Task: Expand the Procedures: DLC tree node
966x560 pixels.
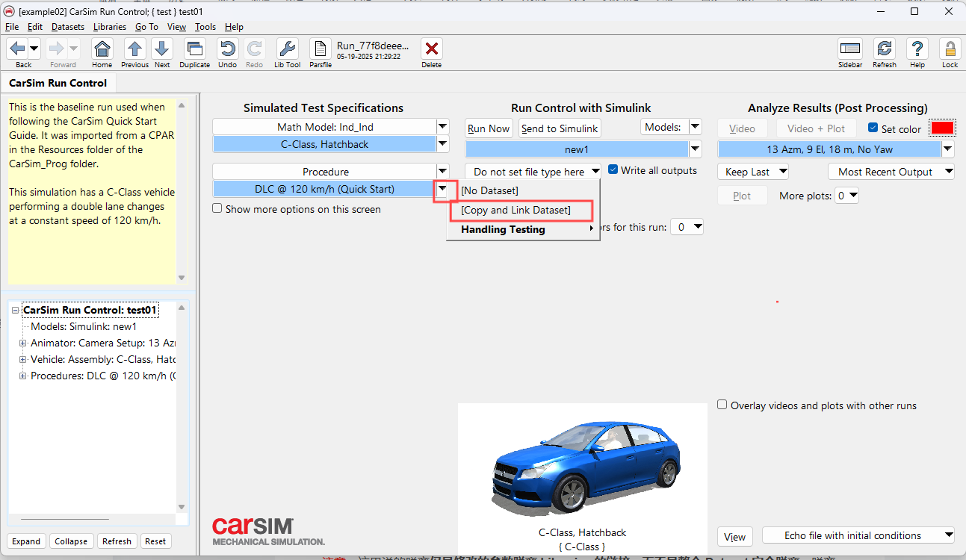Action: pyautogui.click(x=22, y=376)
